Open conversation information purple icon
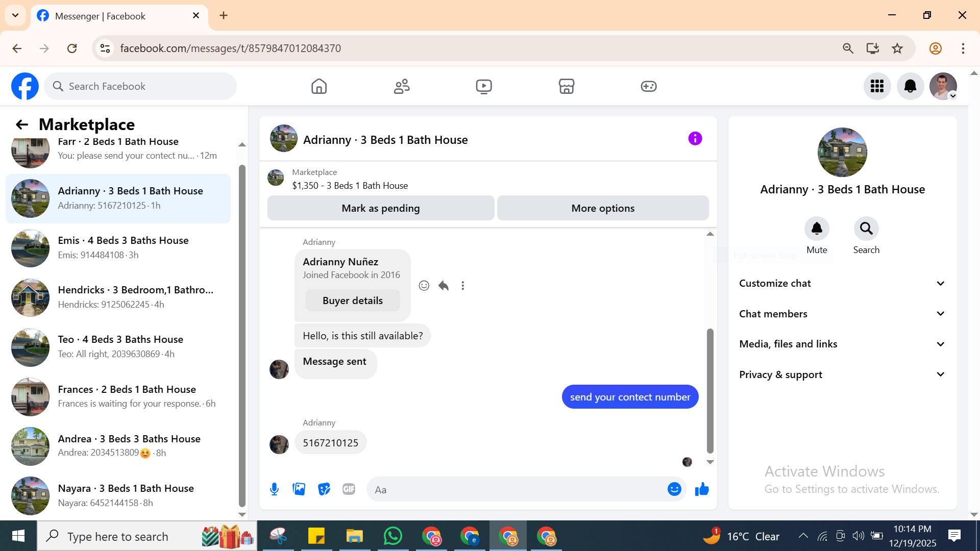This screenshot has height=551, width=980. [x=695, y=138]
